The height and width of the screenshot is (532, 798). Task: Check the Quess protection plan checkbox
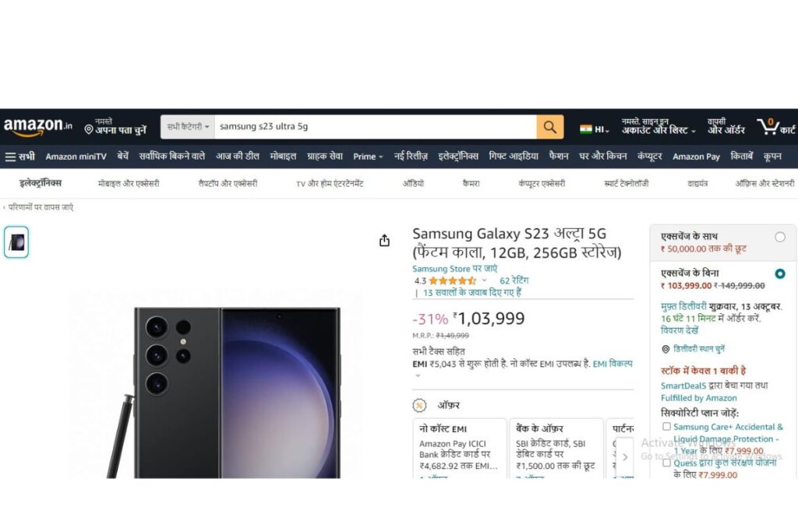tap(666, 463)
